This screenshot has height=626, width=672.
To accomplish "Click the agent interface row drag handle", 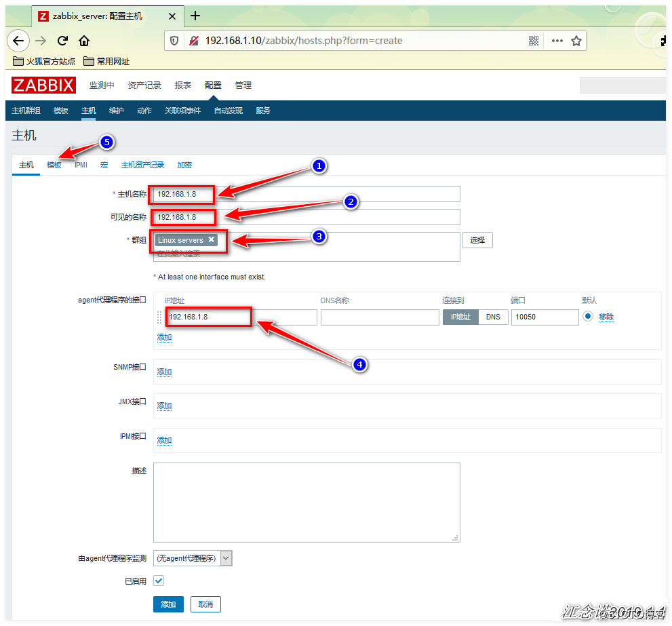I will click(159, 317).
